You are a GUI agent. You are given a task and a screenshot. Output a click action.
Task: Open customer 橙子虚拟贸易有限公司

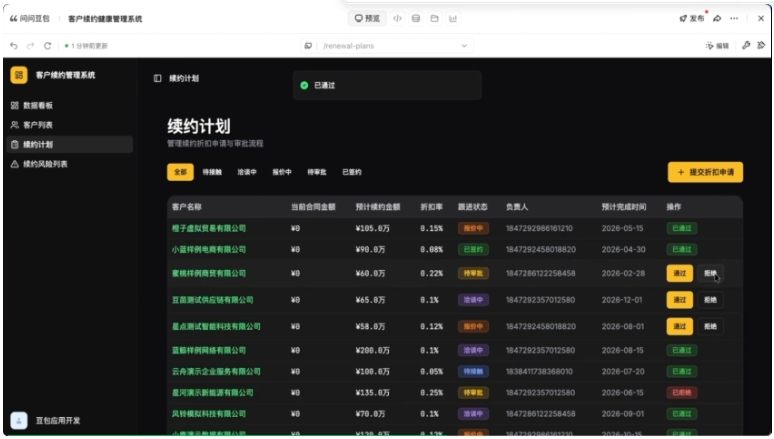[209, 229]
